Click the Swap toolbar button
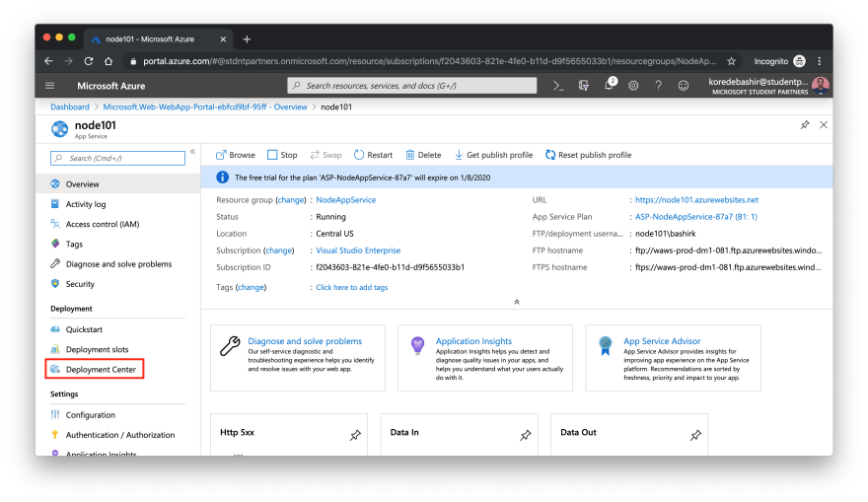Screen dimensions: 868x502 [325, 155]
